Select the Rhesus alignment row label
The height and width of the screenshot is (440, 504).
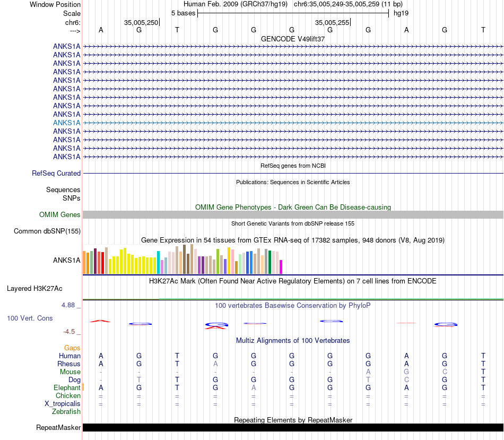point(69,364)
